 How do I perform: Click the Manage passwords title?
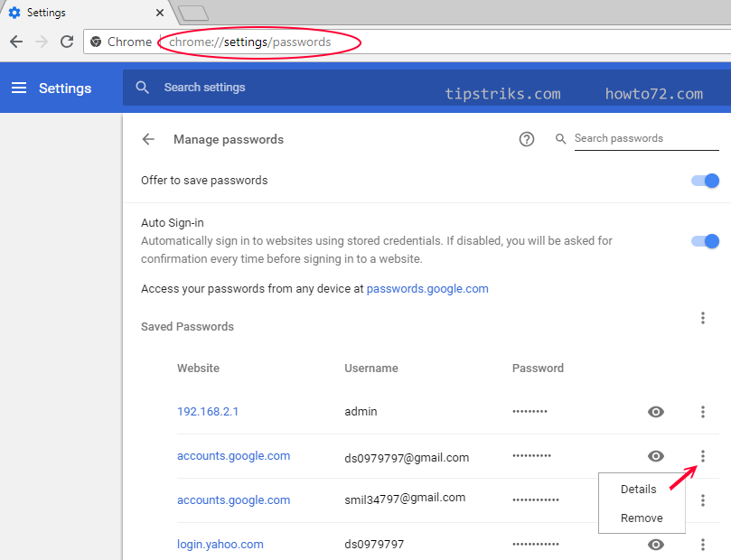coord(229,139)
